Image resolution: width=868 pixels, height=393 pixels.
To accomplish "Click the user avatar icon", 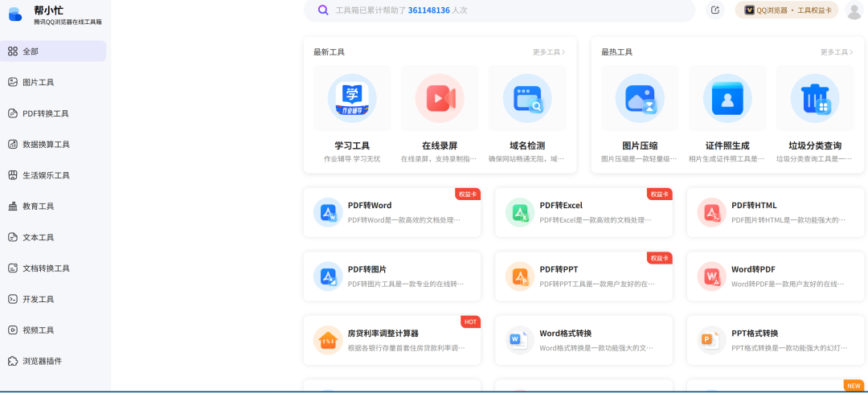I will point(854,10).
